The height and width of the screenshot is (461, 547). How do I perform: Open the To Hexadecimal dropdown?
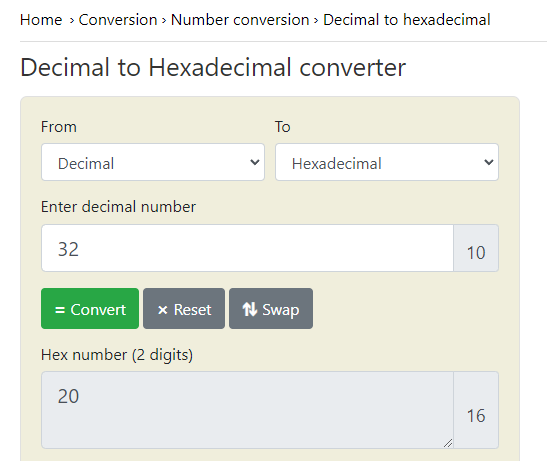pos(387,162)
